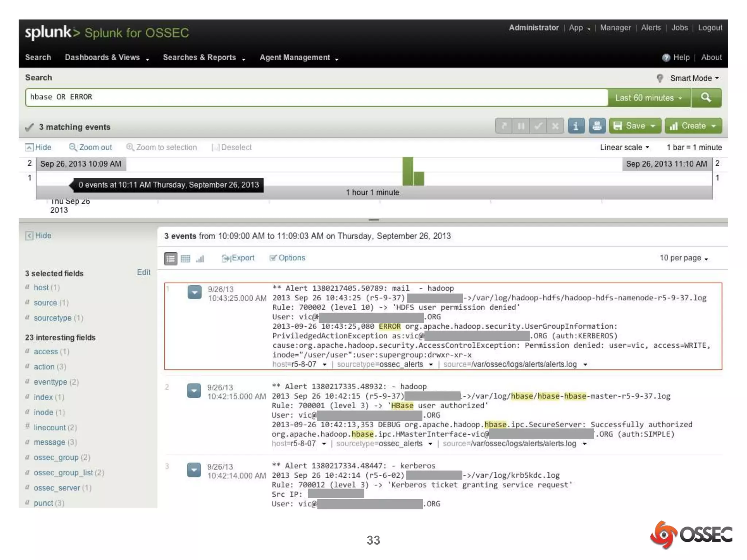Screen dimensions: 747x560
Task: Click the Help question mark icon
Action: click(666, 58)
